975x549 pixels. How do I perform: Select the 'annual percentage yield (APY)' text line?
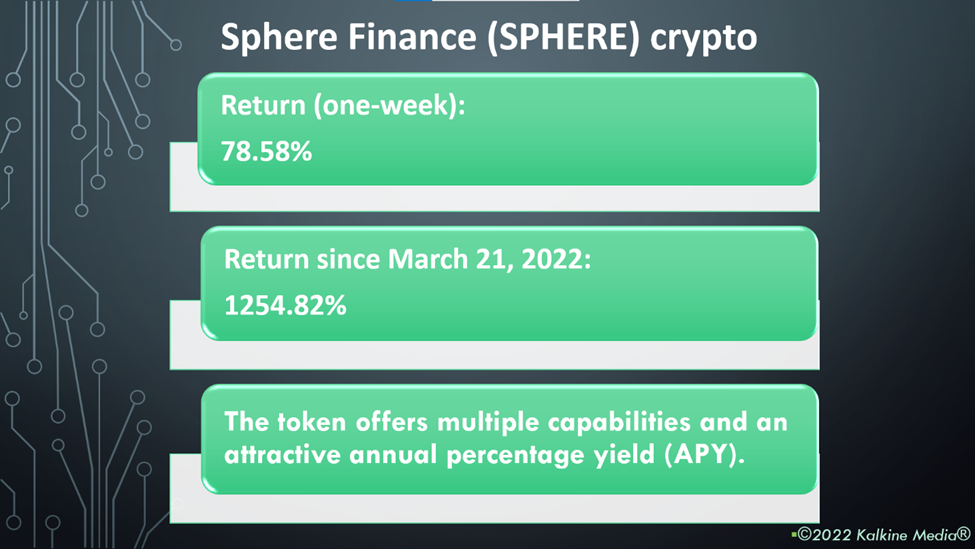tap(484, 455)
